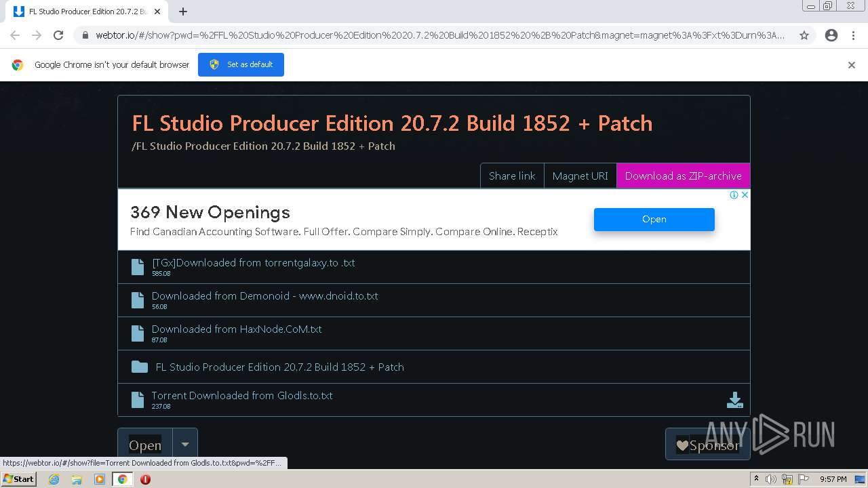Open a new browser tab

point(183,12)
